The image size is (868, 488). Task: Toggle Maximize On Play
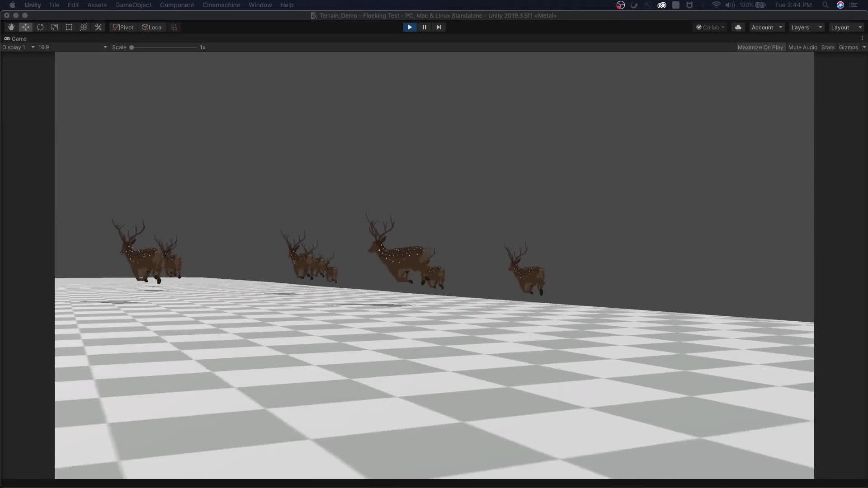760,47
